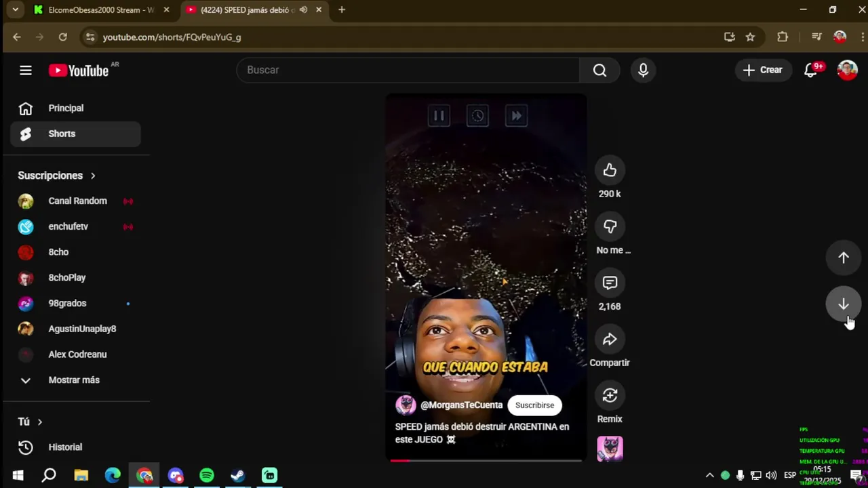Open the tab search dropdown arrow

point(15,10)
